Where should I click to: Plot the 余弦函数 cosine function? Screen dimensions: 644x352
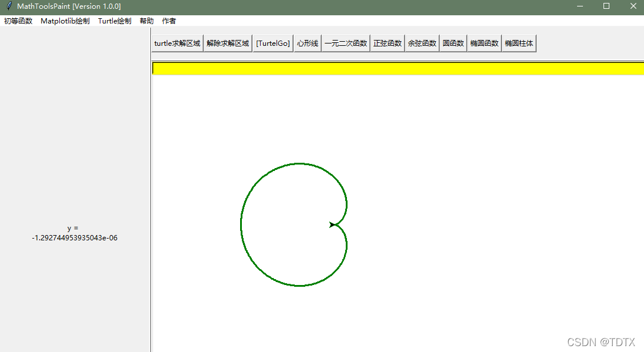coord(422,43)
